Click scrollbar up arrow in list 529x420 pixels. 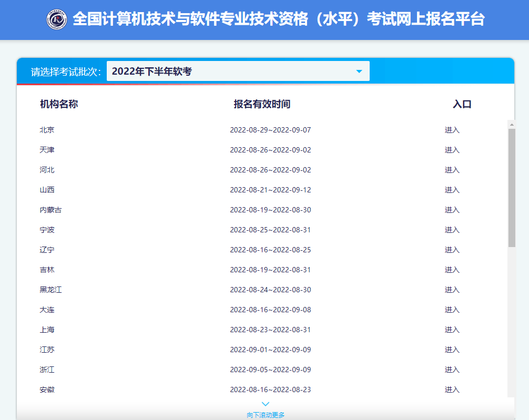pos(511,125)
